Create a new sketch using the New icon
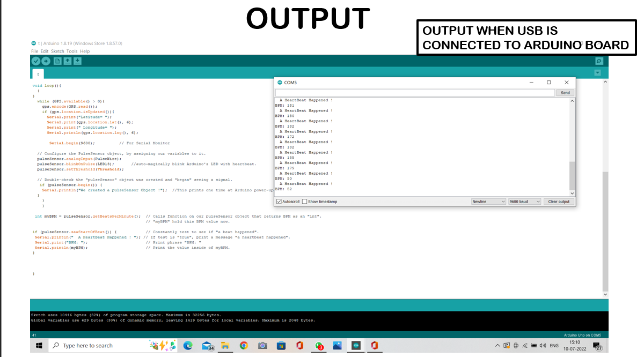The height and width of the screenshot is (357, 644). click(x=58, y=62)
